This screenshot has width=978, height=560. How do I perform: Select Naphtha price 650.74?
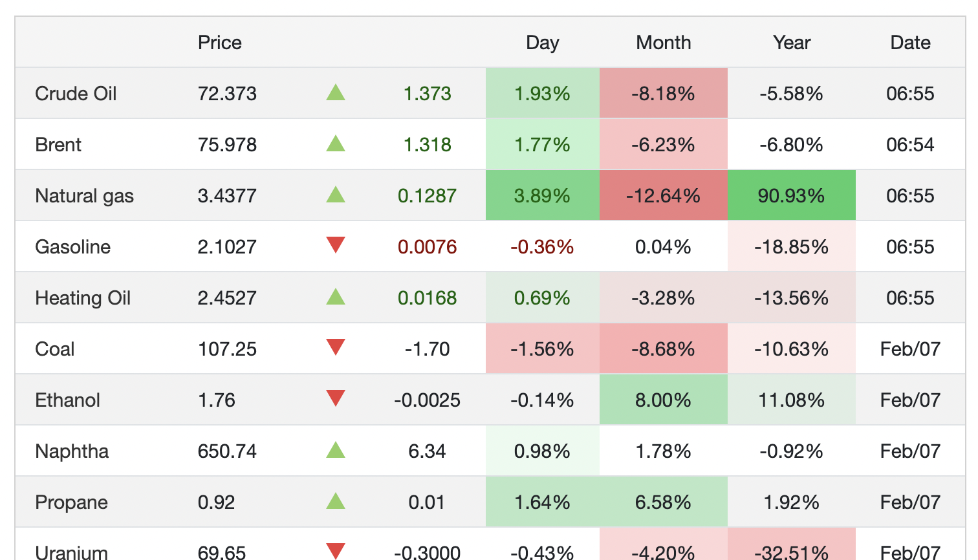tap(227, 451)
